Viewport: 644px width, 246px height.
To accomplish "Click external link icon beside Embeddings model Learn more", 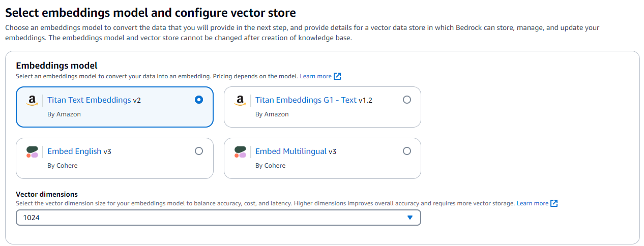I will [x=337, y=76].
